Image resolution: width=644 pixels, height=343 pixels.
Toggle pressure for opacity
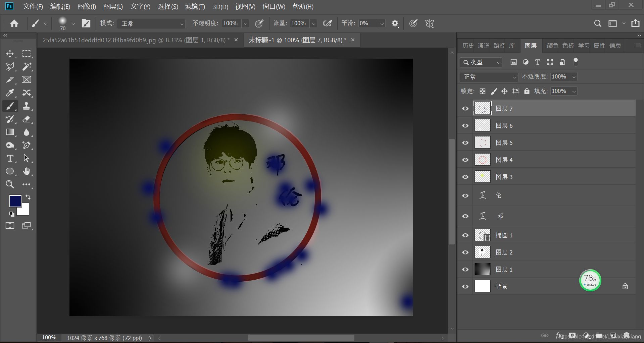[x=259, y=23]
